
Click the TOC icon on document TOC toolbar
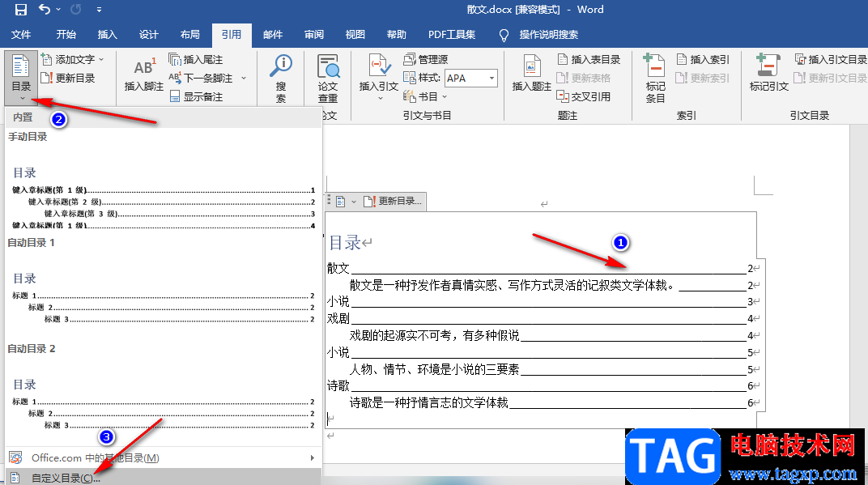[x=340, y=201]
